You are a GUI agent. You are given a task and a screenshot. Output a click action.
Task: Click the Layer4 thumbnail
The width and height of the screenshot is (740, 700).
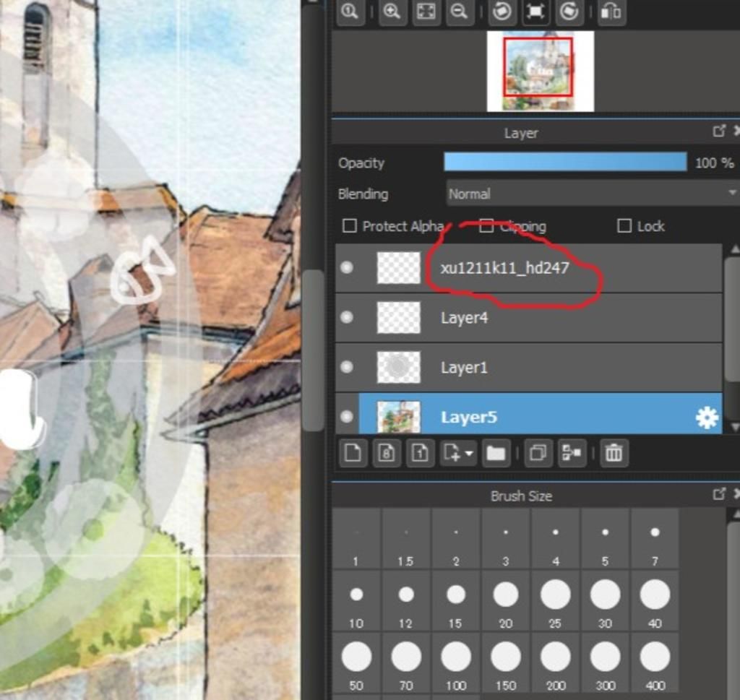[399, 317]
